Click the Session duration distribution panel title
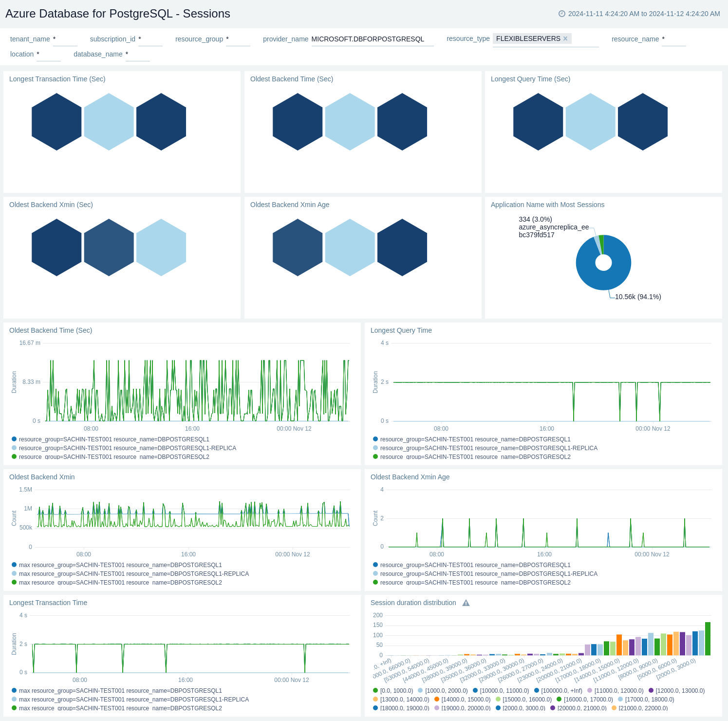 pos(413,603)
